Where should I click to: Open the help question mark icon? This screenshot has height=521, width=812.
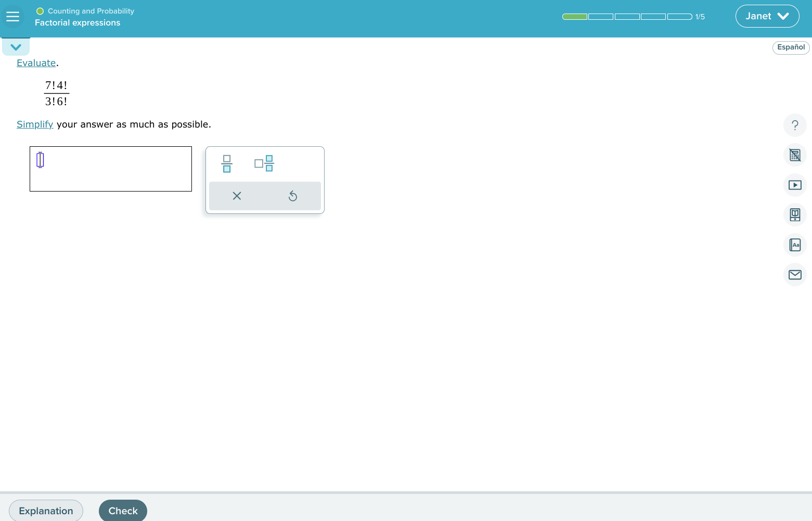[795, 125]
